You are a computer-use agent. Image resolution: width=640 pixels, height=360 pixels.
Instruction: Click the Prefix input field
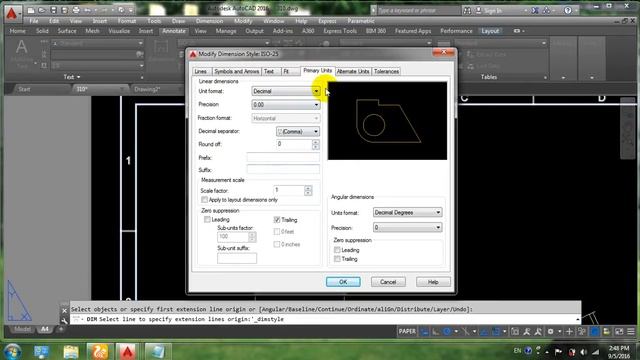[283, 157]
